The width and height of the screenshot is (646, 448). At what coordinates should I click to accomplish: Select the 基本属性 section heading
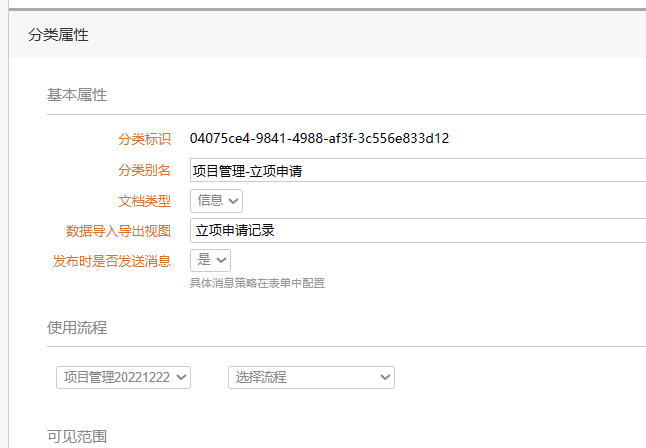coord(77,95)
